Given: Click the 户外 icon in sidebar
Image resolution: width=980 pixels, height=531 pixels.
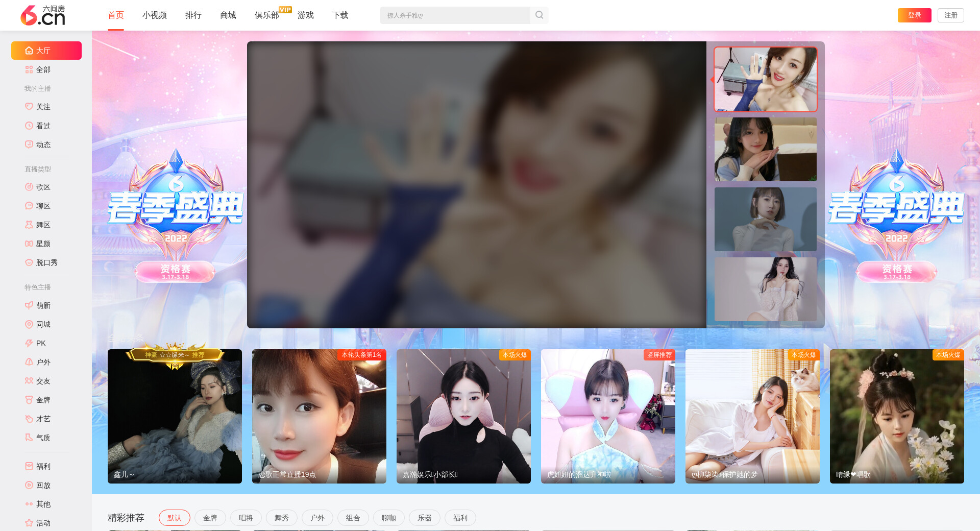Looking at the screenshot, I should (29, 362).
